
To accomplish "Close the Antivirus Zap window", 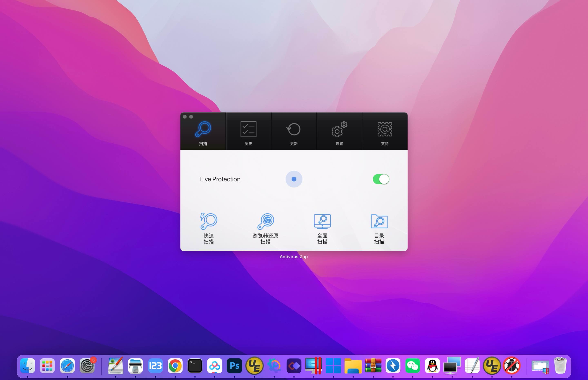I will [x=185, y=117].
